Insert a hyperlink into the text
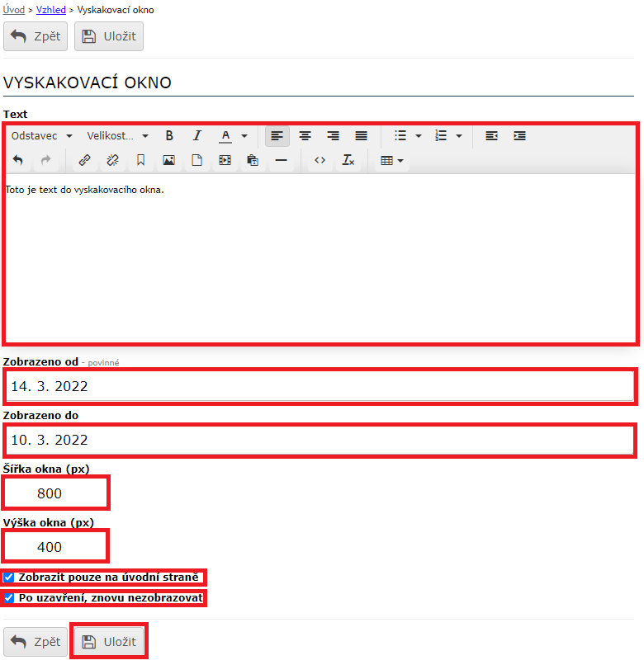644x665 pixels. [x=84, y=161]
